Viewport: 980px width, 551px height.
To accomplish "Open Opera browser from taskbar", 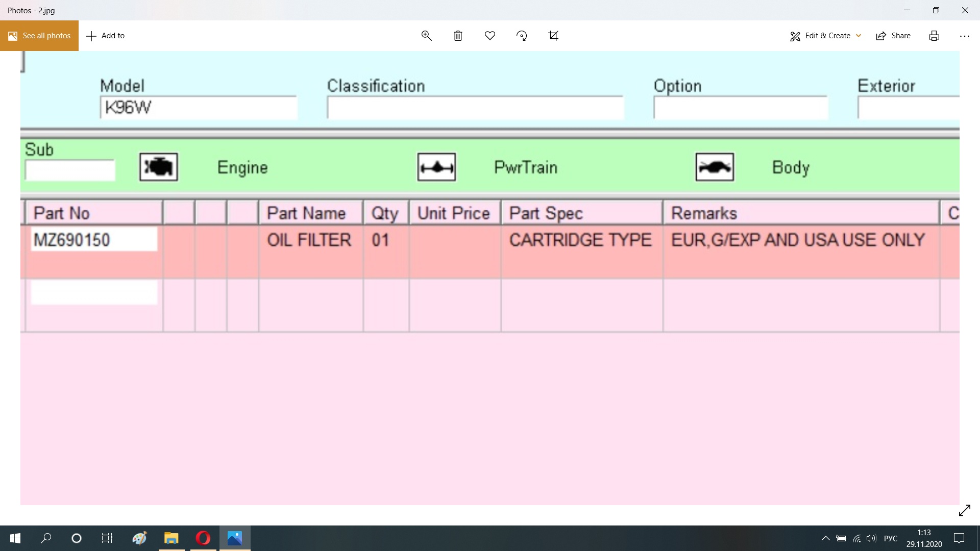I will pos(203,538).
